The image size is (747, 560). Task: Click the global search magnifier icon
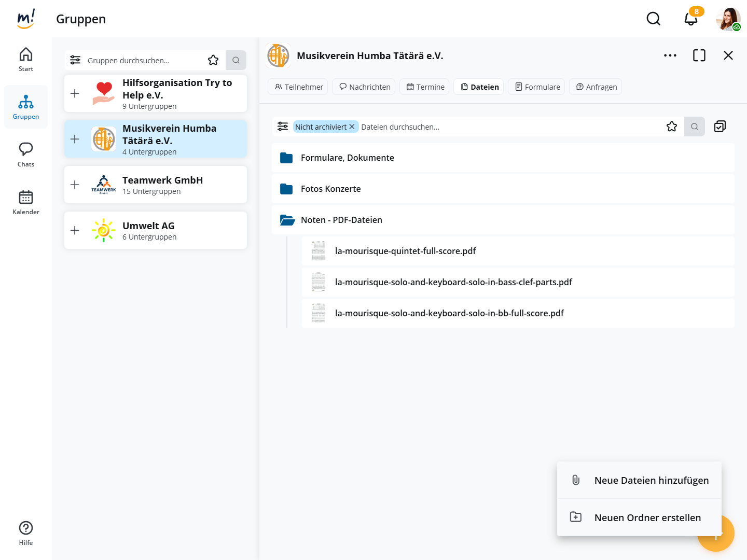pos(653,19)
